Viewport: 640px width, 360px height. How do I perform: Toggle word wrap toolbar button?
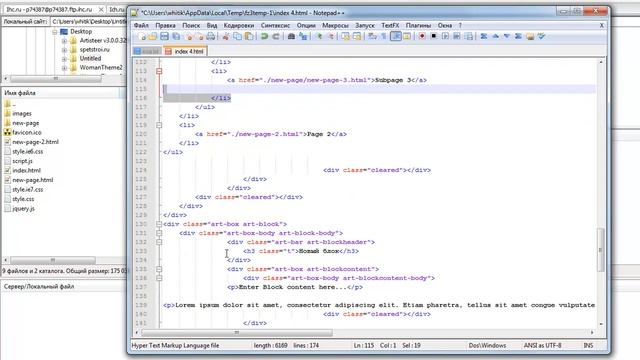[x=372, y=37]
